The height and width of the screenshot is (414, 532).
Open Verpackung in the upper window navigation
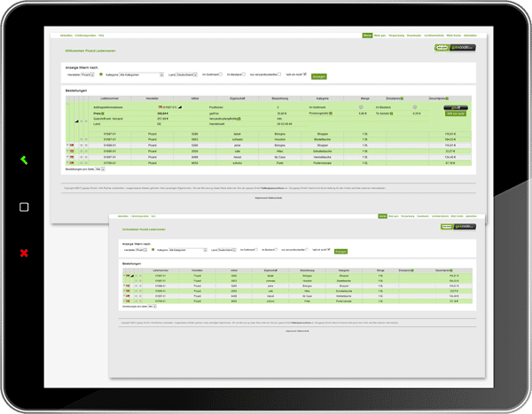[x=396, y=35]
